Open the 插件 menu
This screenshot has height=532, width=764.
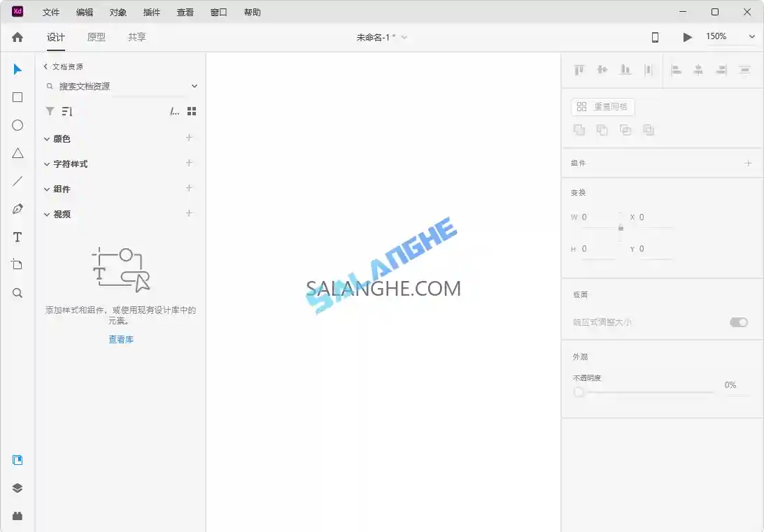pos(152,12)
